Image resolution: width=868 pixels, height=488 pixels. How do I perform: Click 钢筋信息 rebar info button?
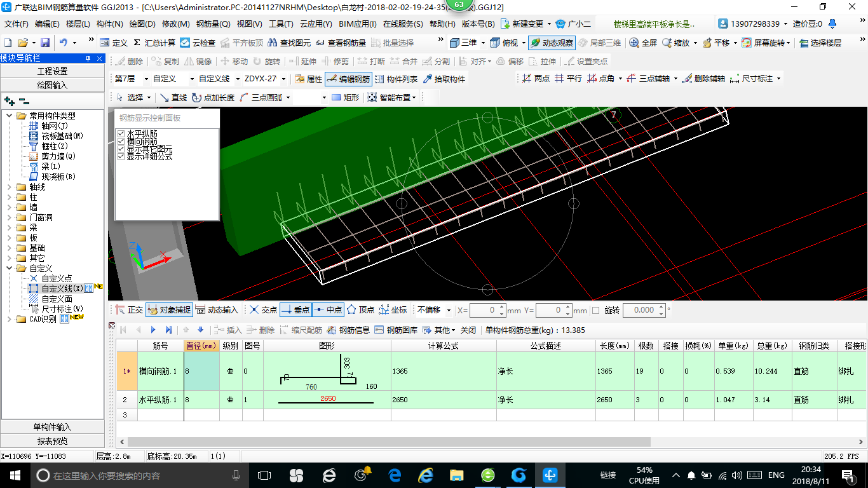[348, 330]
